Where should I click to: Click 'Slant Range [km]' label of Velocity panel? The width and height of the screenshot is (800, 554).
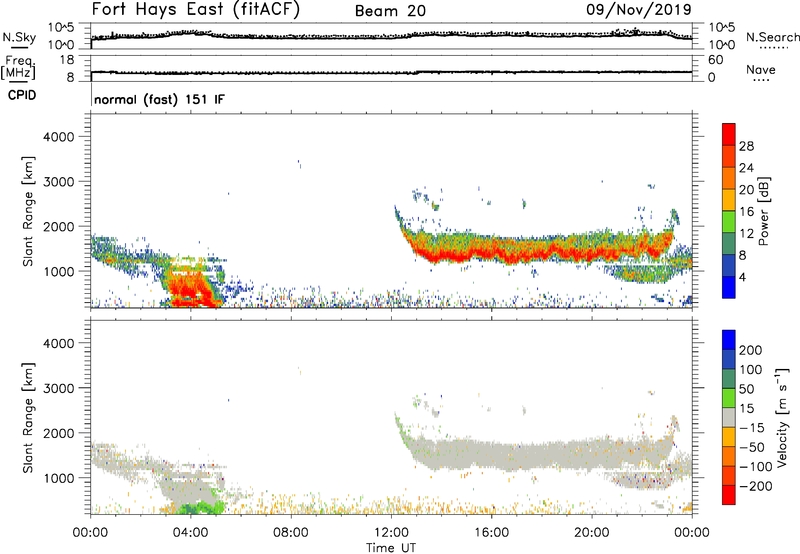pos(28,418)
